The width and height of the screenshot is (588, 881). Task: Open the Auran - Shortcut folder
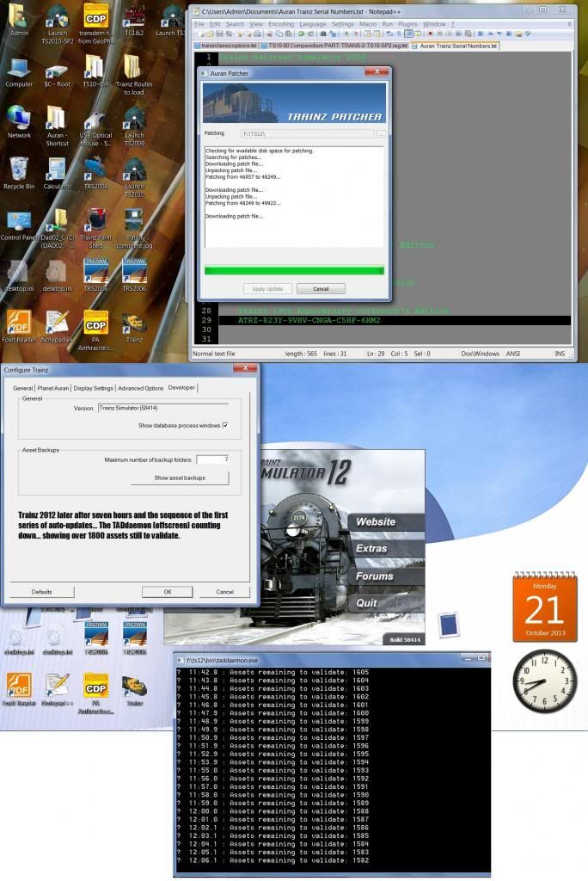click(x=58, y=126)
